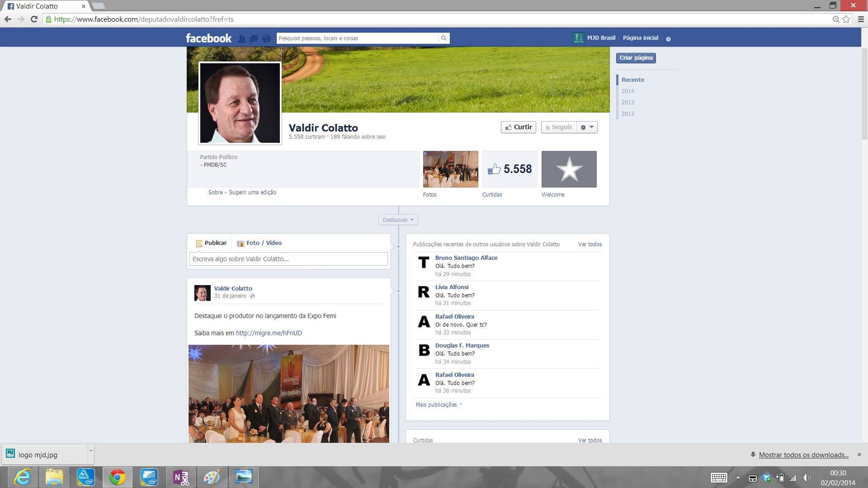Viewport: 868px width, 488px height.
Task: Go back in Chrome
Action: [x=8, y=19]
